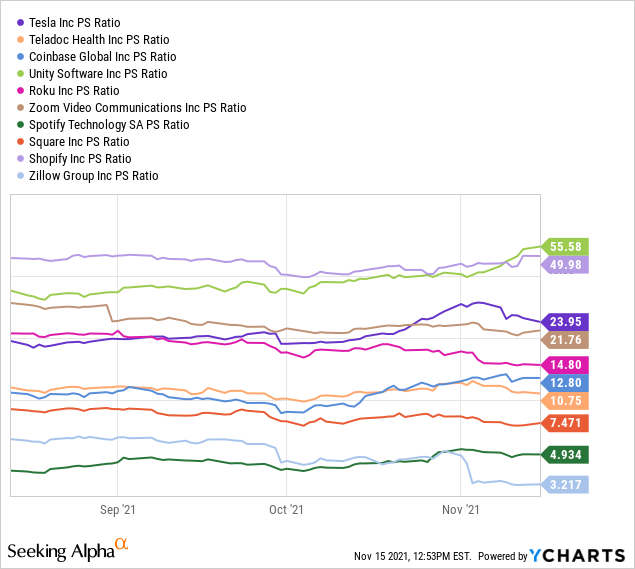Click the 23.95 Tesla value tag
The height and width of the screenshot is (569, 635).
(x=565, y=322)
